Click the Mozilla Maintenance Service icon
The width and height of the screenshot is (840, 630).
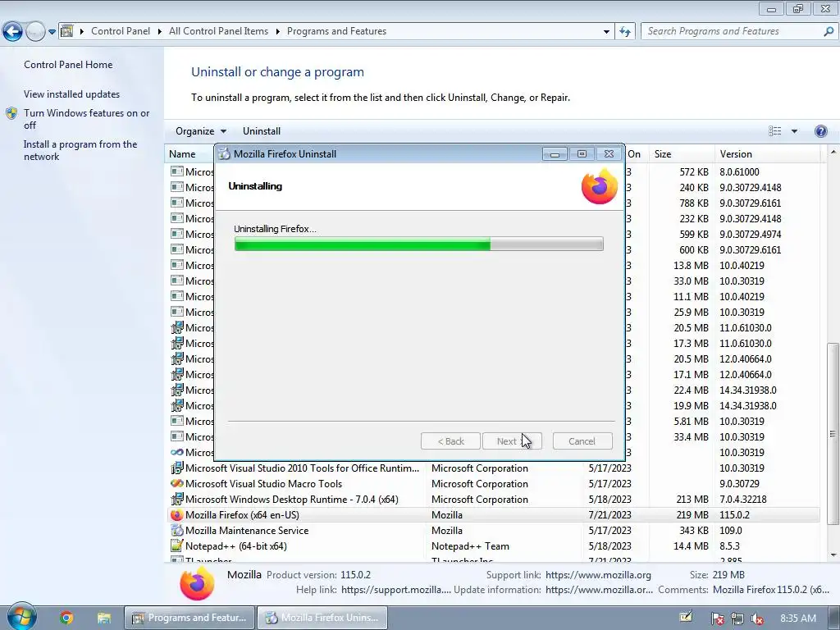176,531
